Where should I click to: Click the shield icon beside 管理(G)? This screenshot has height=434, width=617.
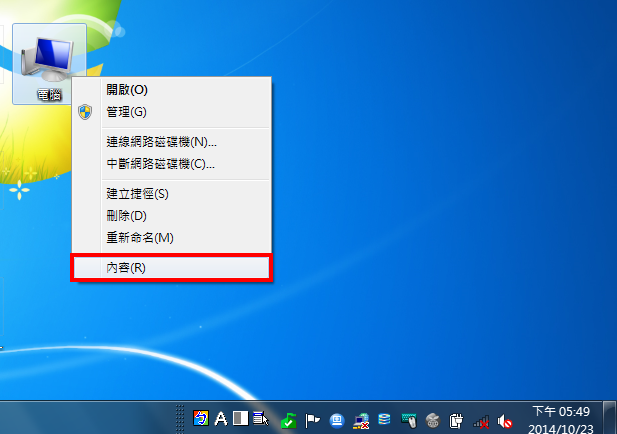[x=85, y=111]
